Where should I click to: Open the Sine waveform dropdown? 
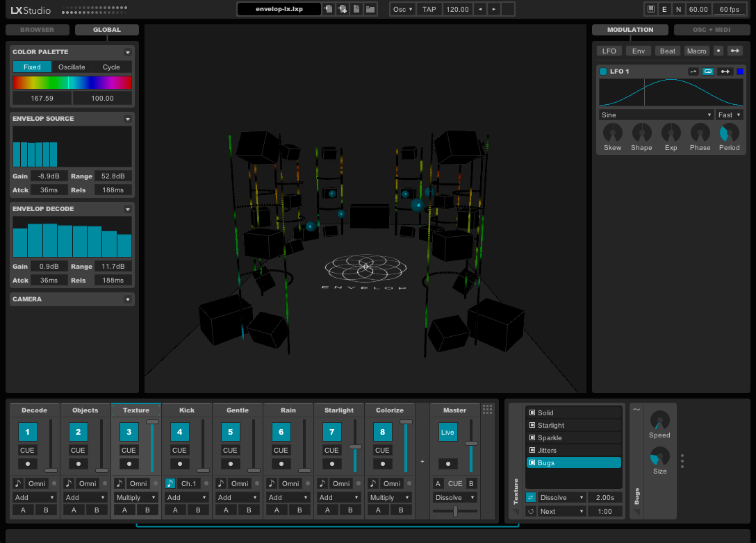656,115
